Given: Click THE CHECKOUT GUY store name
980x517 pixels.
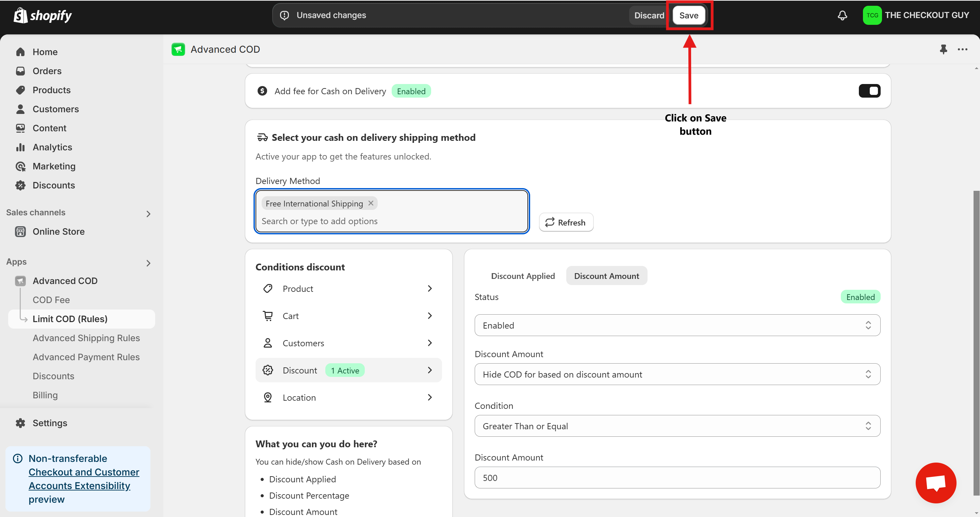Looking at the screenshot, I should pyautogui.click(x=927, y=15).
